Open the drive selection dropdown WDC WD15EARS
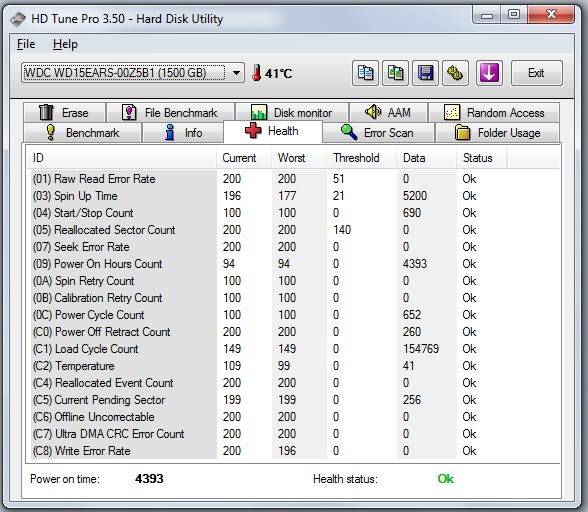The height and width of the screenshot is (512, 588). [x=133, y=73]
